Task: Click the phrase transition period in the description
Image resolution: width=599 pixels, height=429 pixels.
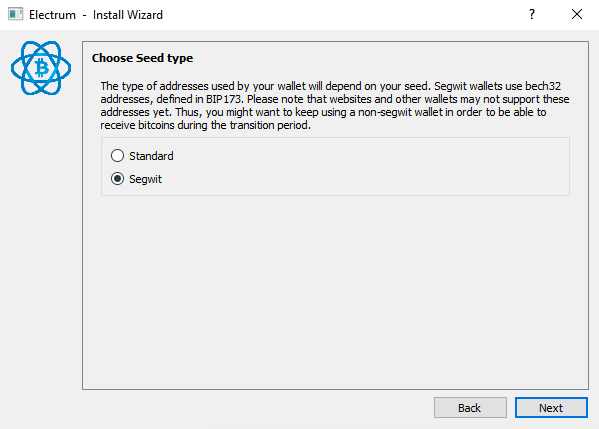Action: pyautogui.click(x=269, y=125)
